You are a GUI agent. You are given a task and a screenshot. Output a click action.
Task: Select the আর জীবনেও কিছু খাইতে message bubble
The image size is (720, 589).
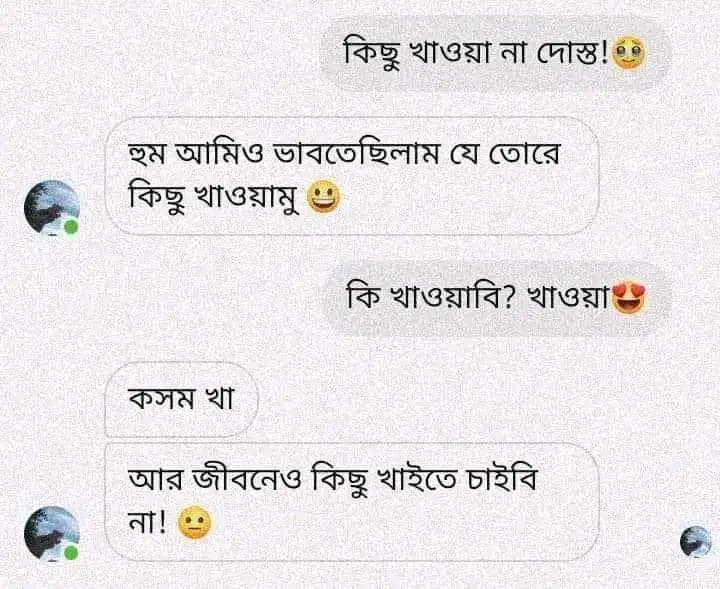(352, 502)
